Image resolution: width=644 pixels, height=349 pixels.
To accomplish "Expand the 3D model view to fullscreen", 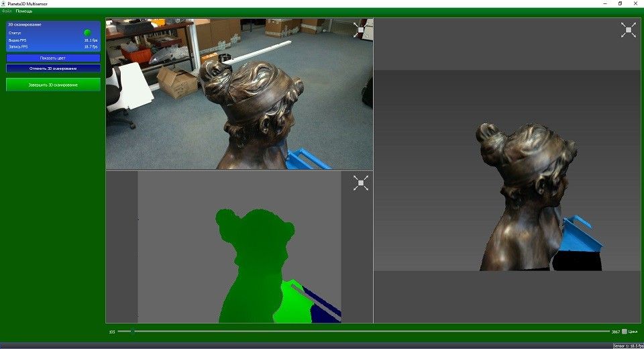I will (628, 30).
